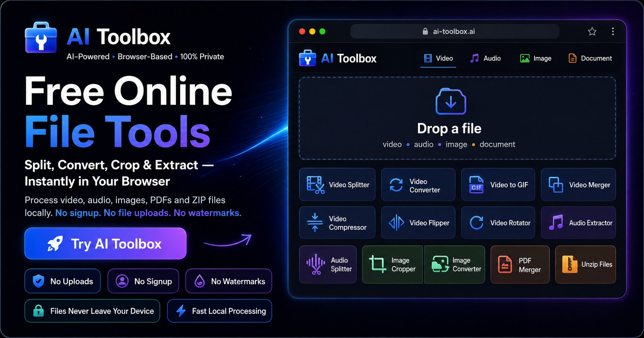This screenshot has height=338, width=644.
Task: Click the 'File Tools' headline text
Action: pos(118,132)
